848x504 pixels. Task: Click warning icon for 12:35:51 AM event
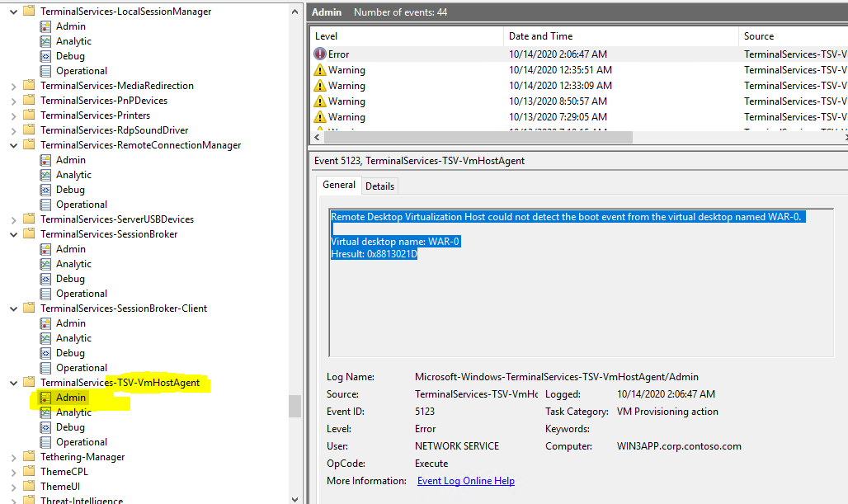pyautogui.click(x=320, y=70)
